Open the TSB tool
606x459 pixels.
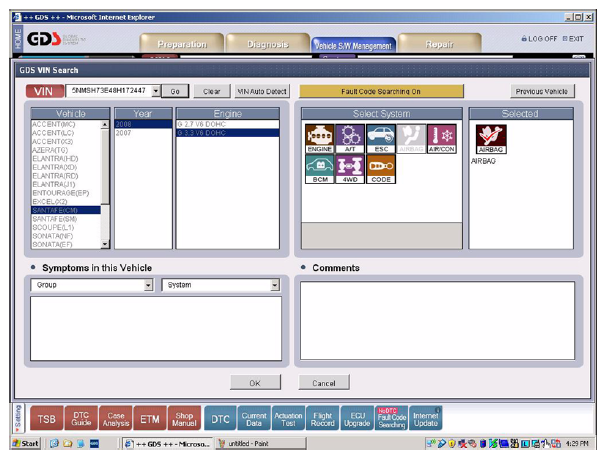[x=46, y=419]
